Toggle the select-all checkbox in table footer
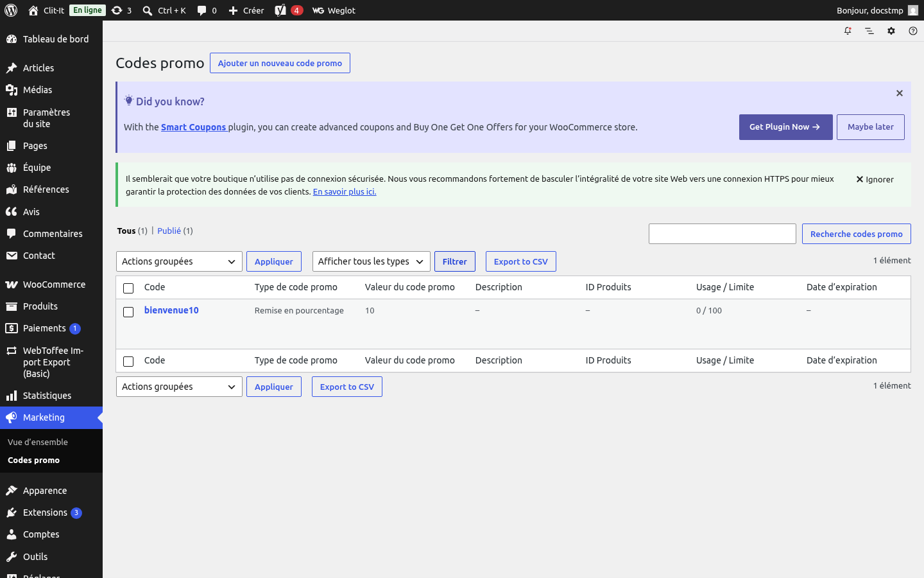Screen dimensions: 924x578 [x=128, y=362]
